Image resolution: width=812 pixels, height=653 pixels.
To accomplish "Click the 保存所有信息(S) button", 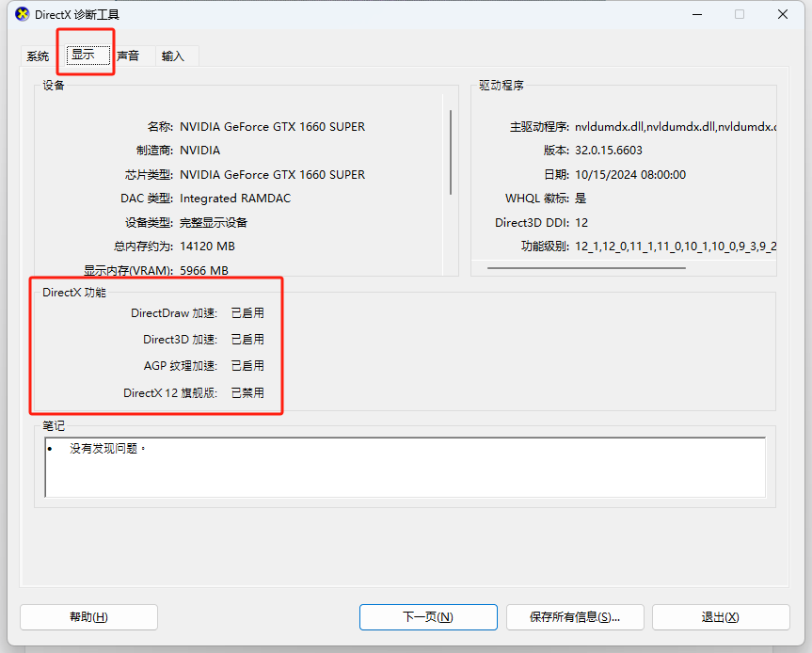I will [x=574, y=617].
